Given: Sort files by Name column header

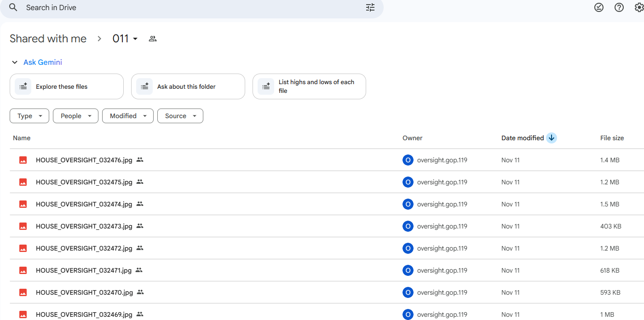Looking at the screenshot, I should tap(22, 138).
